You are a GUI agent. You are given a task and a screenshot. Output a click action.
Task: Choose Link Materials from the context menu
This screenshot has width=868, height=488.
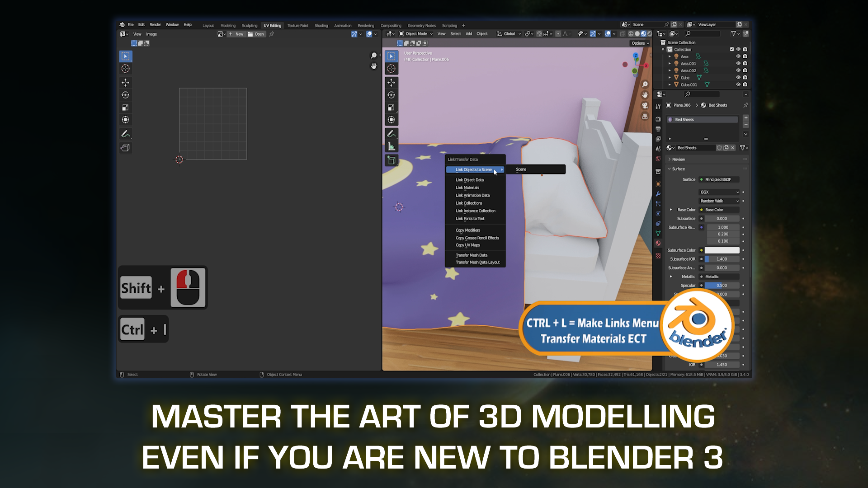pos(467,188)
